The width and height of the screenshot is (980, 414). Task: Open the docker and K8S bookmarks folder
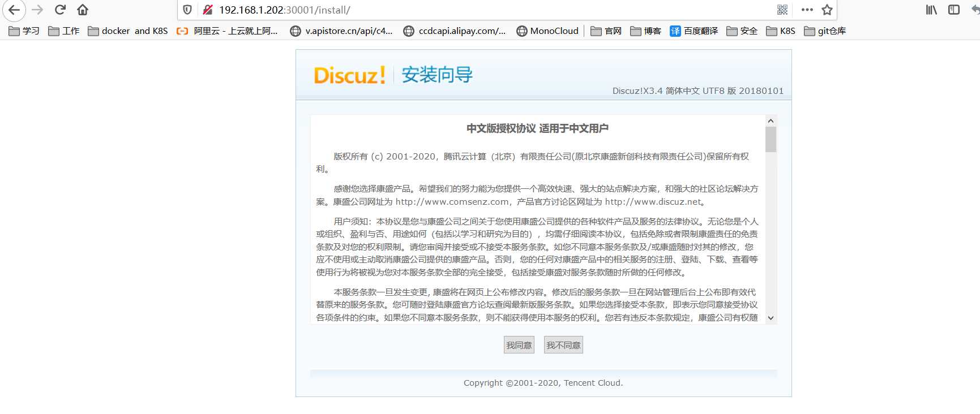(128, 31)
